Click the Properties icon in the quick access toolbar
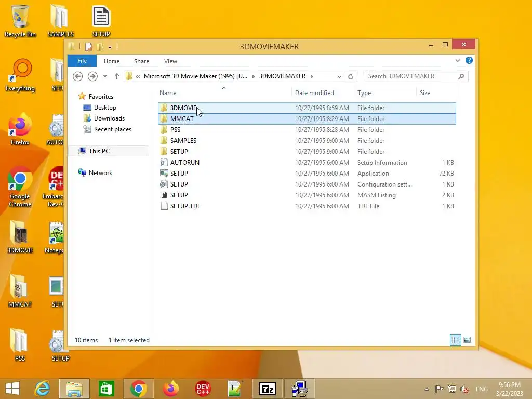This screenshot has height=399, width=532. pyautogui.click(x=88, y=46)
